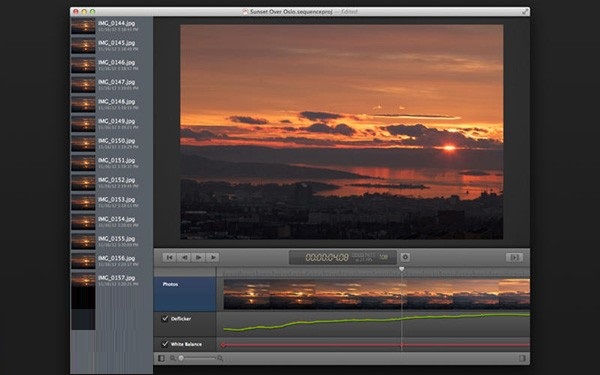Open the gear settings beside the timecode
This screenshot has width=600, height=375.
point(405,257)
